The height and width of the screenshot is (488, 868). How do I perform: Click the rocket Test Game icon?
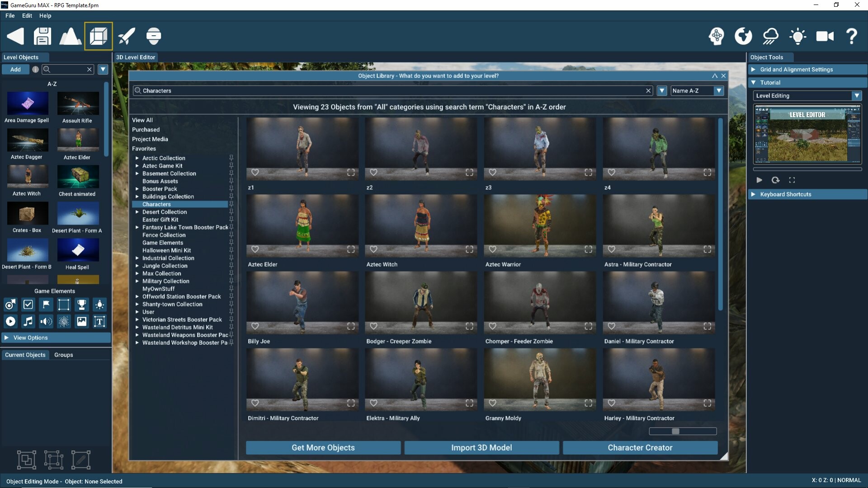tap(126, 36)
